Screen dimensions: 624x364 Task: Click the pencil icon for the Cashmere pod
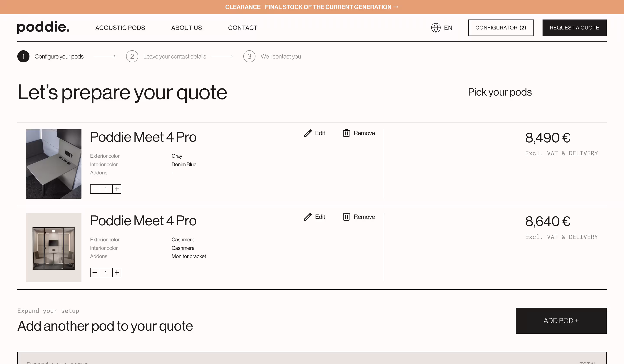coord(307,217)
